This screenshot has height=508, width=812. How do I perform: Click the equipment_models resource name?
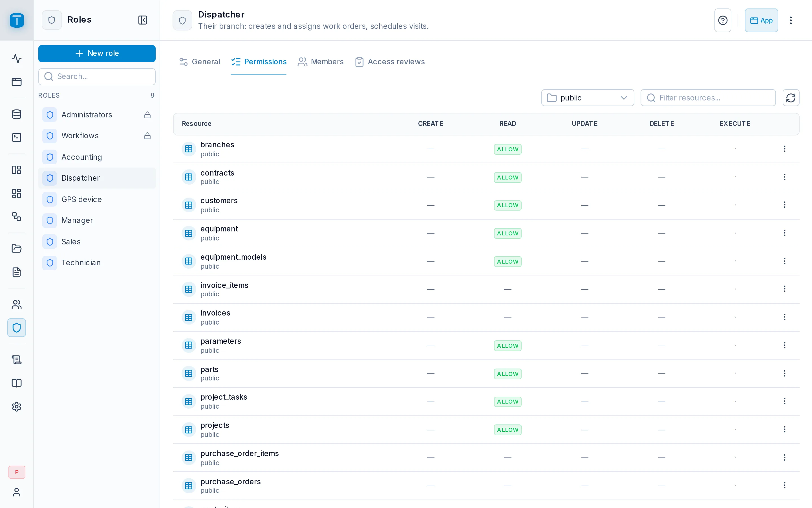point(233,257)
